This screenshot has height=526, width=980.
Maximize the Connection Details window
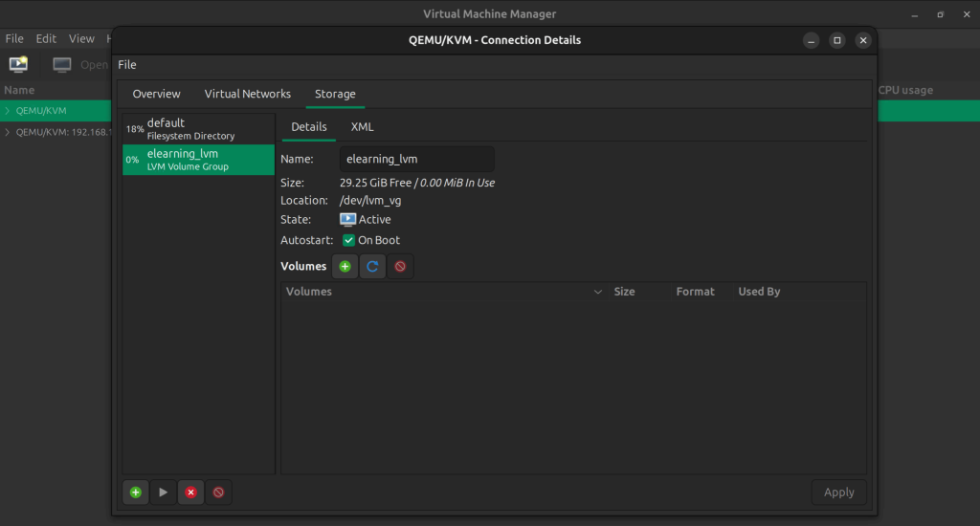[836, 40]
